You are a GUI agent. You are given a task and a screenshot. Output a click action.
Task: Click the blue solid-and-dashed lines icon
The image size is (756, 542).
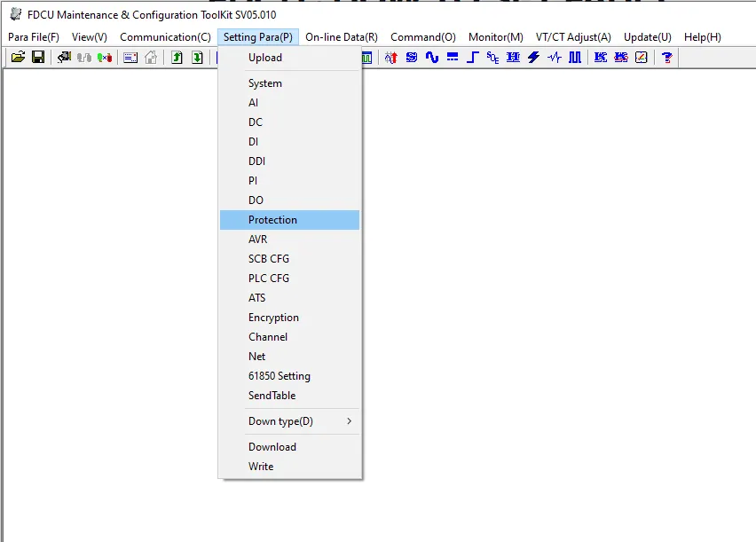(x=453, y=58)
